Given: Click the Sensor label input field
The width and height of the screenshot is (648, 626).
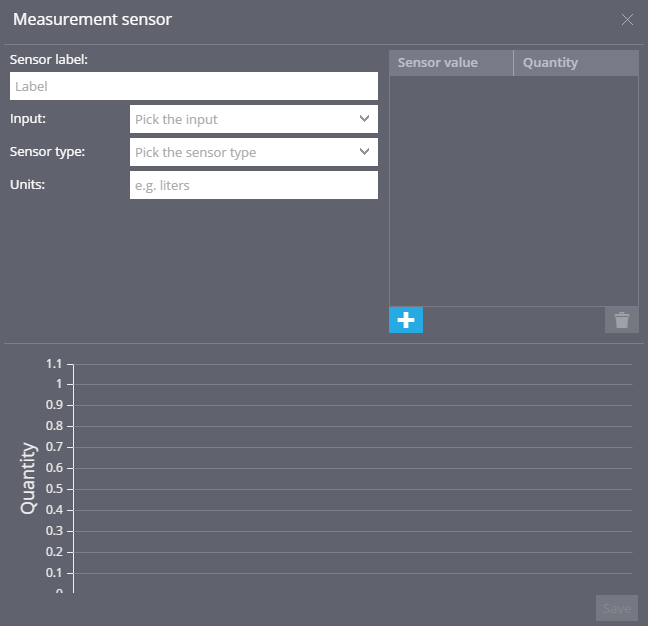Looking at the screenshot, I should click(194, 86).
